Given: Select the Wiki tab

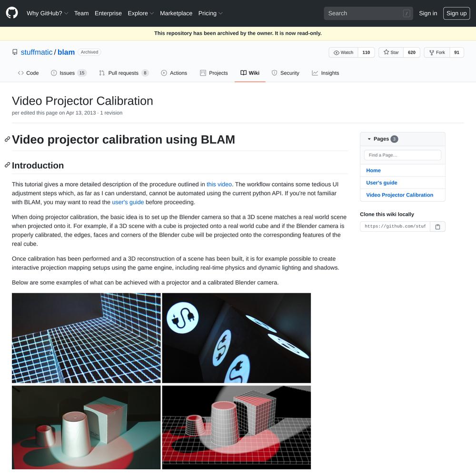Looking at the screenshot, I should click(250, 73).
